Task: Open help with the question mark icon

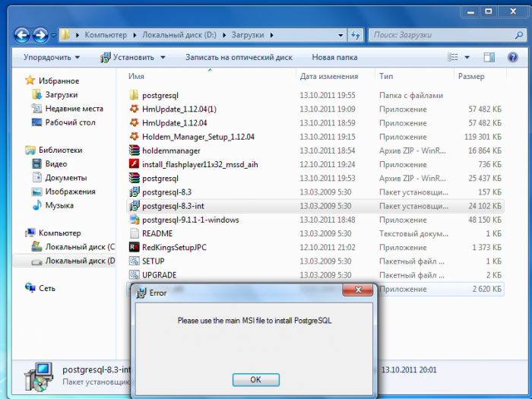Action: pyautogui.click(x=513, y=57)
